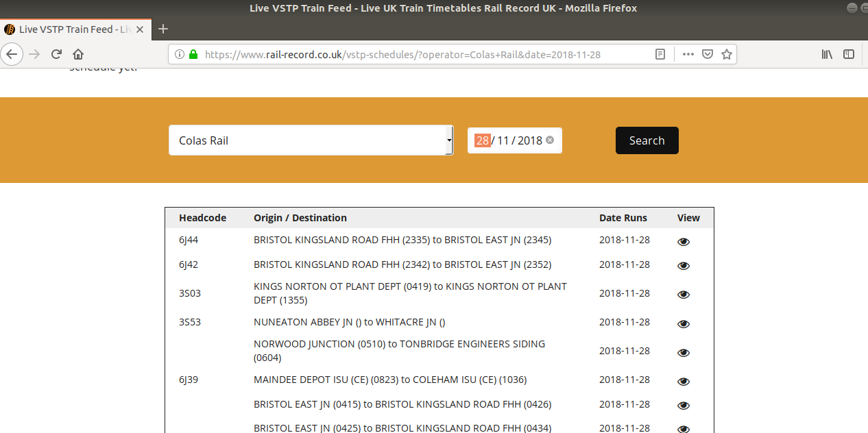Click headcode 3S53
Screen dimensions: 868x433
click(x=190, y=322)
